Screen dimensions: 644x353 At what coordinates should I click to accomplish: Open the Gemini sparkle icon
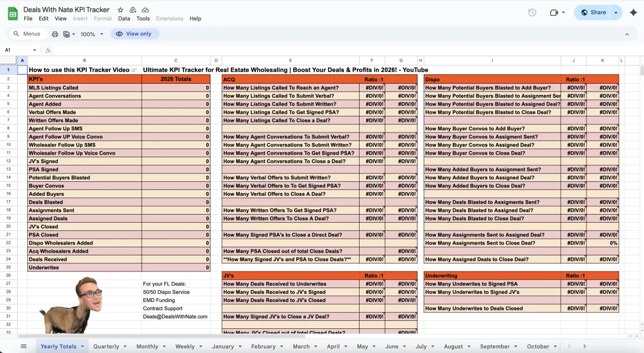click(633, 12)
